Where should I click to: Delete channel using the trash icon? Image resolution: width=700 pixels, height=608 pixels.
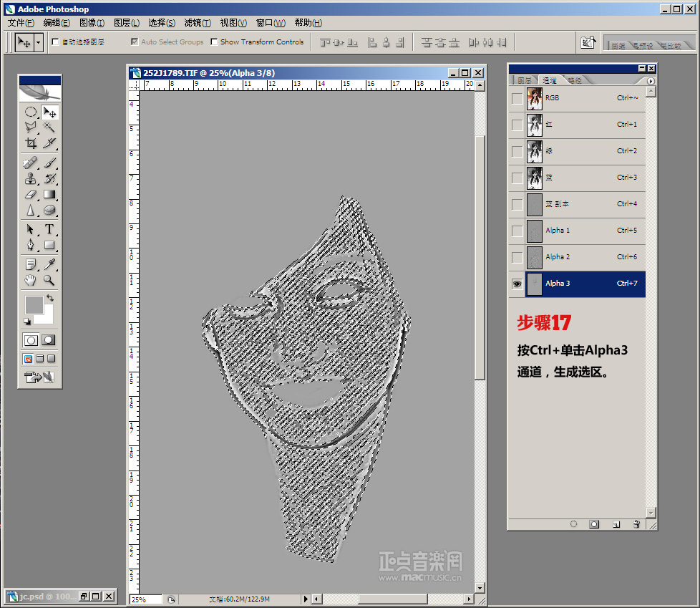click(x=636, y=524)
